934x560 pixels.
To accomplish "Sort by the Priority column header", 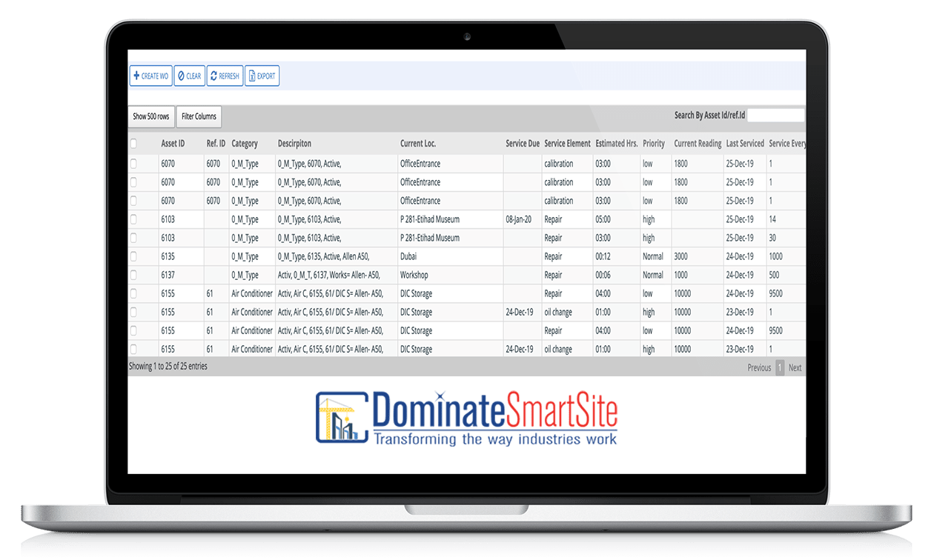I will (654, 144).
